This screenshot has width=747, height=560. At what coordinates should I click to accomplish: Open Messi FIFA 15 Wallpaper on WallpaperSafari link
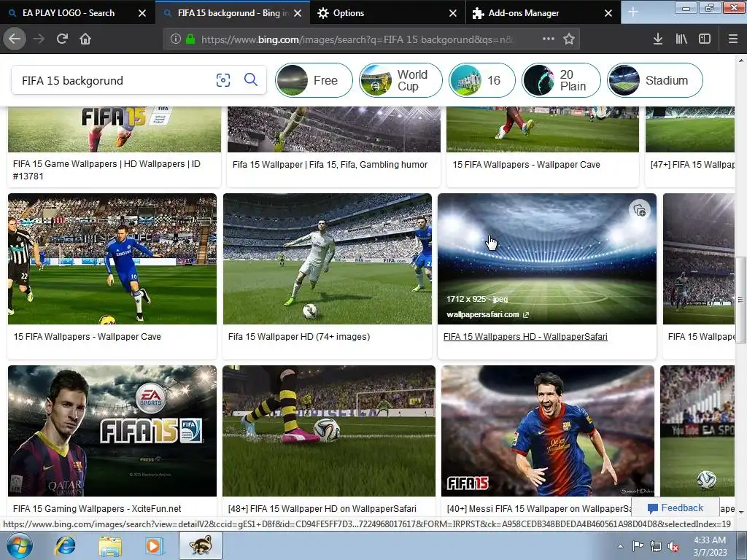[x=539, y=508]
